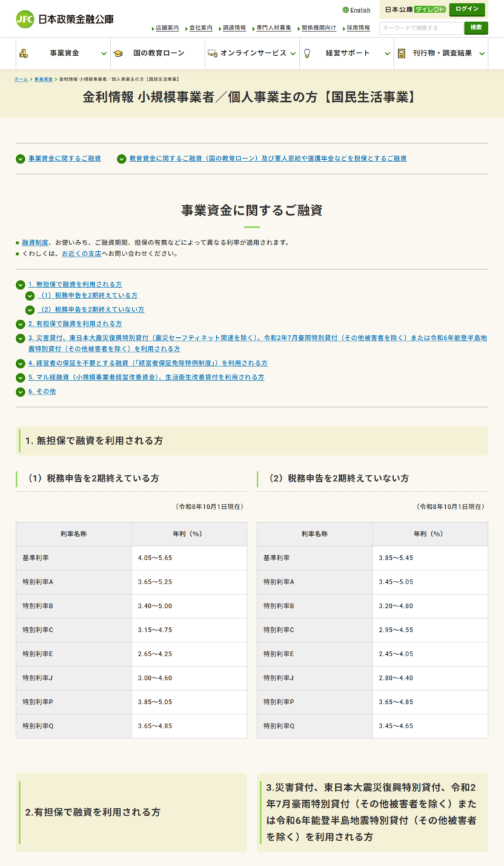Open the 融資制度 inline link

[35, 243]
